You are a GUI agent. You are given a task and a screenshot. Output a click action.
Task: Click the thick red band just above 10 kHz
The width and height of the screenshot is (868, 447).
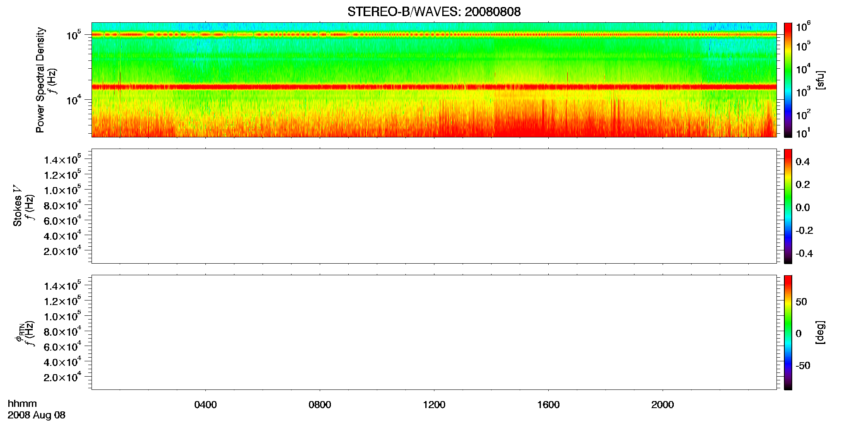434,87
